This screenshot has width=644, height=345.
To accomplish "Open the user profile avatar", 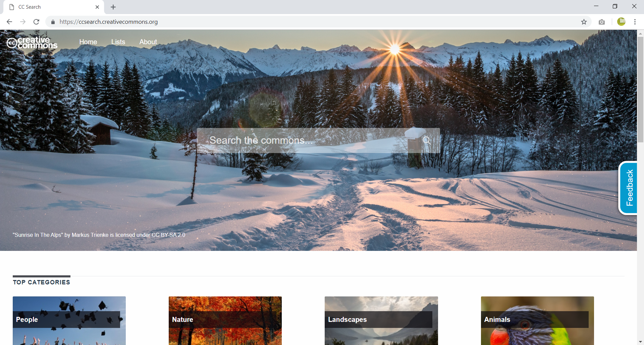I will 621,22.
